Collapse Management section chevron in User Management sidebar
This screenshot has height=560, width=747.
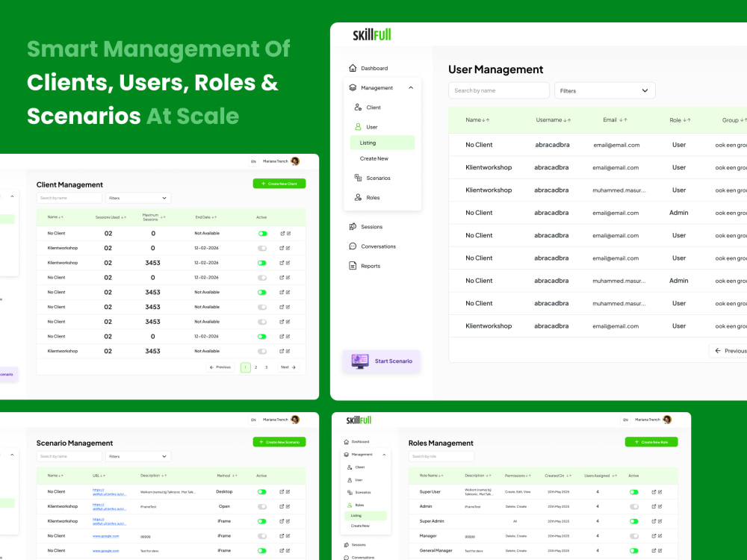point(411,87)
